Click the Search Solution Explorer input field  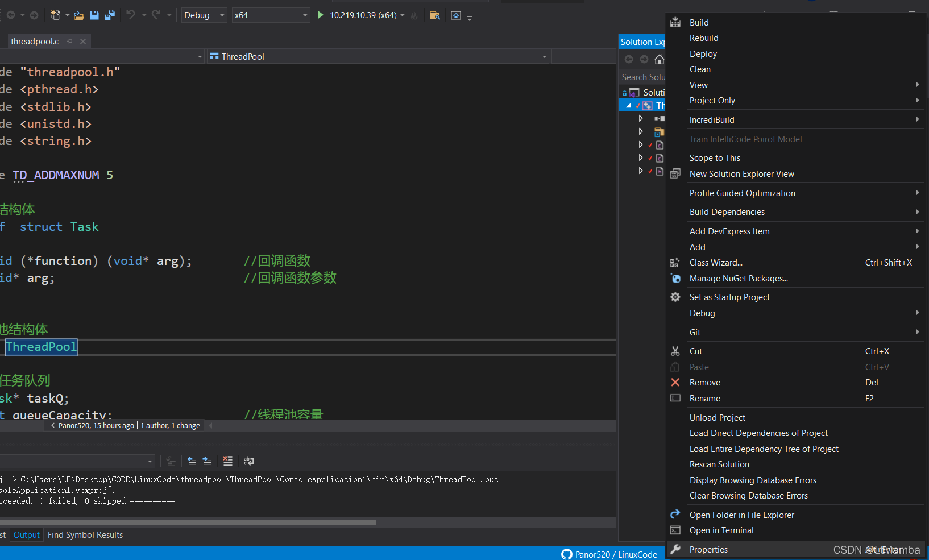coord(642,77)
